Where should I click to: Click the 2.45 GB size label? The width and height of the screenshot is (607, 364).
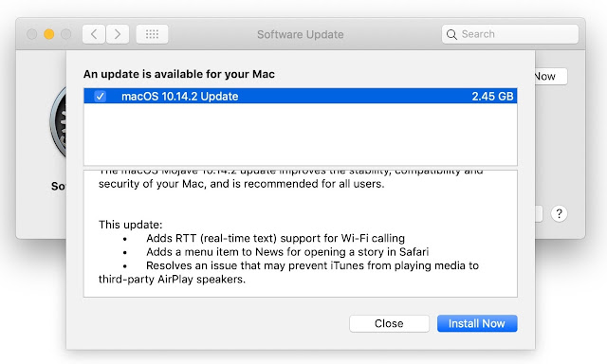[x=492, y=97]
